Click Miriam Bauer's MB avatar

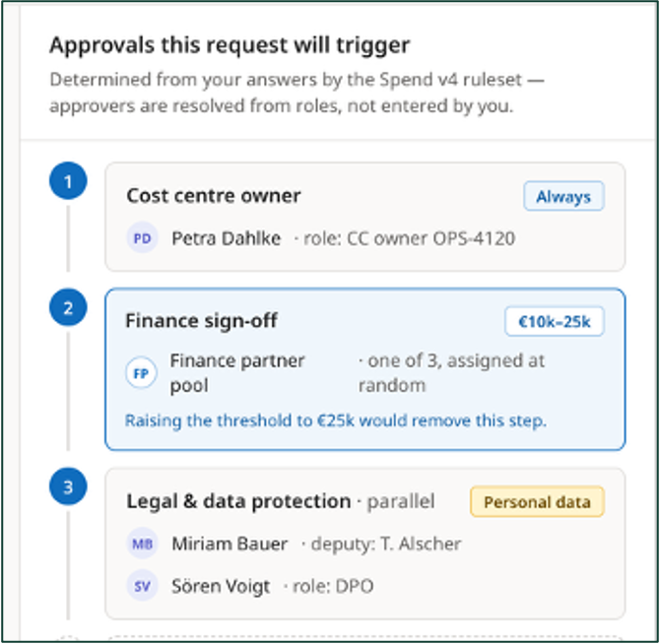(x=142, y=544)
